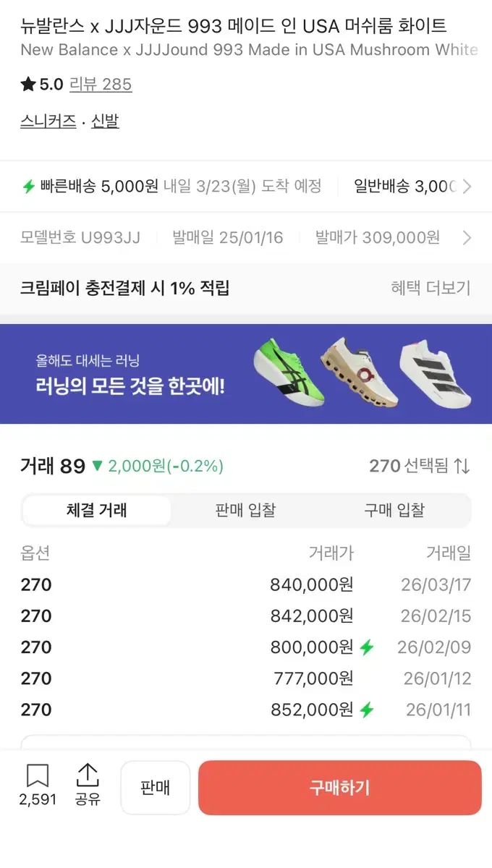Tap the bookmark save icon

point(38,776)
